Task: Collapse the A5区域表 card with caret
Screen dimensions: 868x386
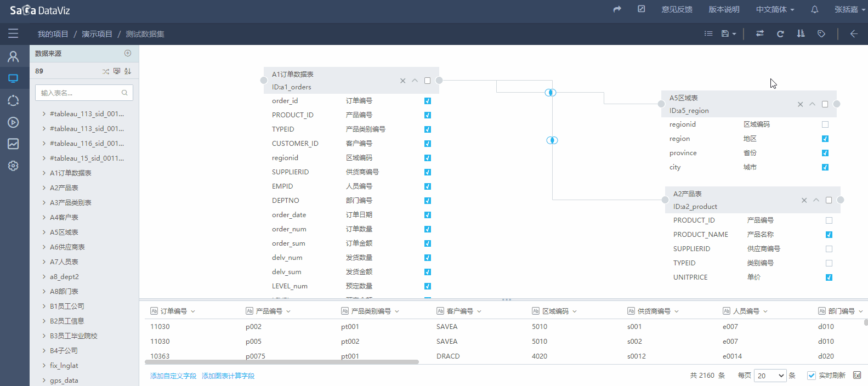Action: [x=812, y=104]
